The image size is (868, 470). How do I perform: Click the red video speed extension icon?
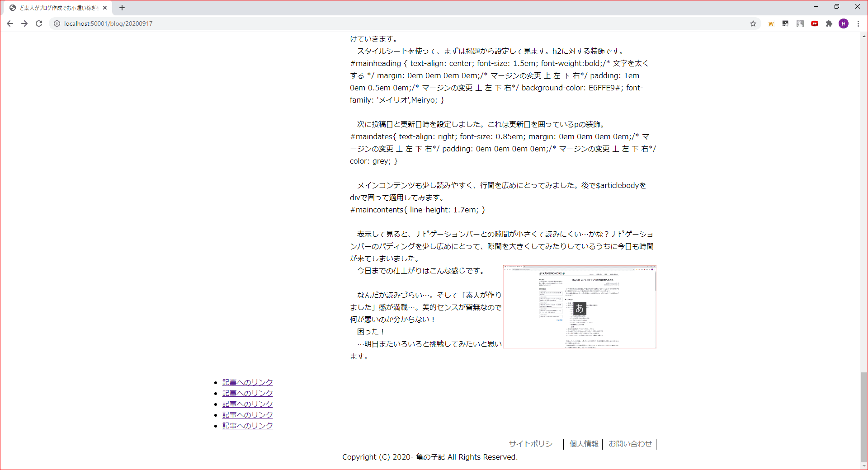click(x=815, y=23)
